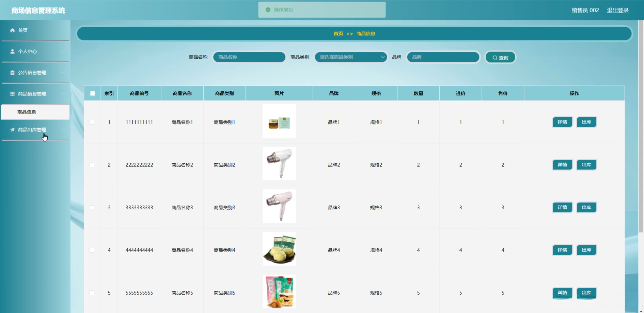View 详情 for 商品名称5
Screen dimensions: 644x313
(562, 293)
